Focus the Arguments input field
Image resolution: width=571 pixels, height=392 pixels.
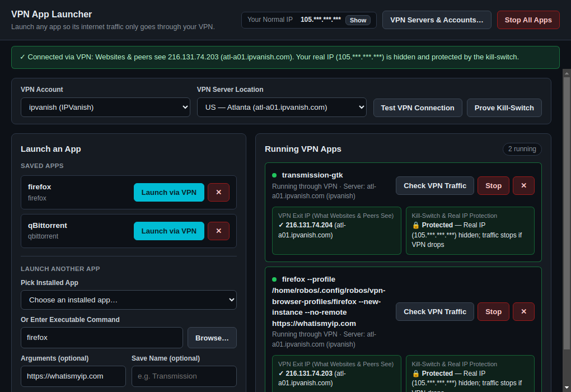(x=73, y=376)
